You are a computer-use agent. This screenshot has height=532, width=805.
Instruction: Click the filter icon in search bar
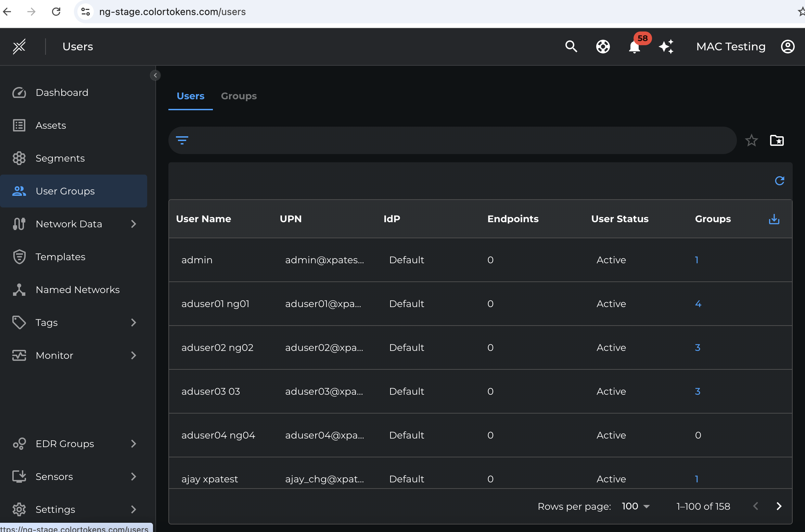(182, 140)
